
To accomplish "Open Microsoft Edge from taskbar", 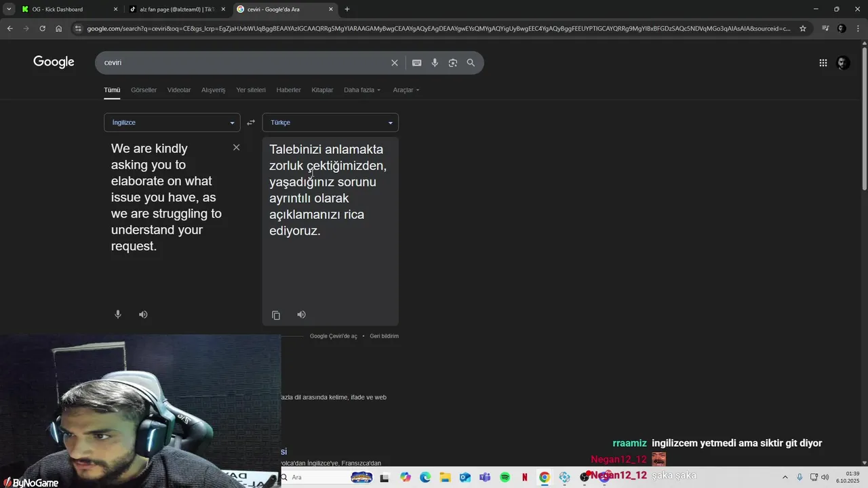I will pos(425,477).
